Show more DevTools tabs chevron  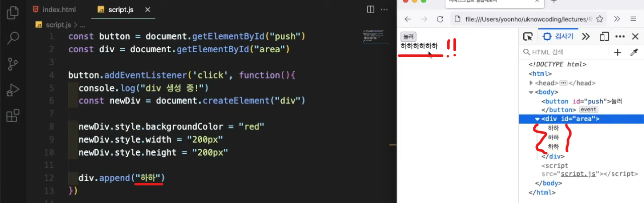[x=586, y=37]
